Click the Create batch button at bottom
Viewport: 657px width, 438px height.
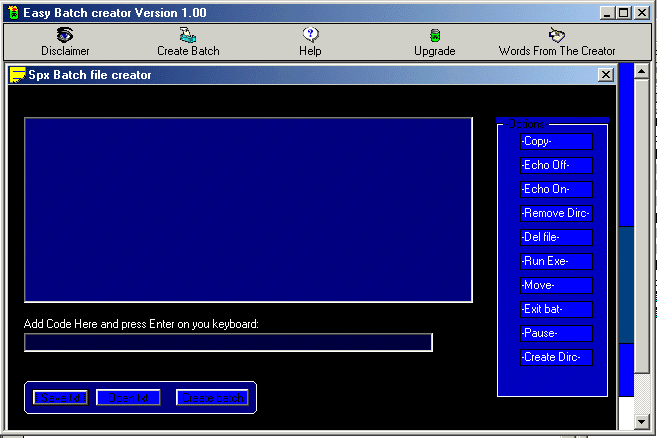(x=212, y=397)
